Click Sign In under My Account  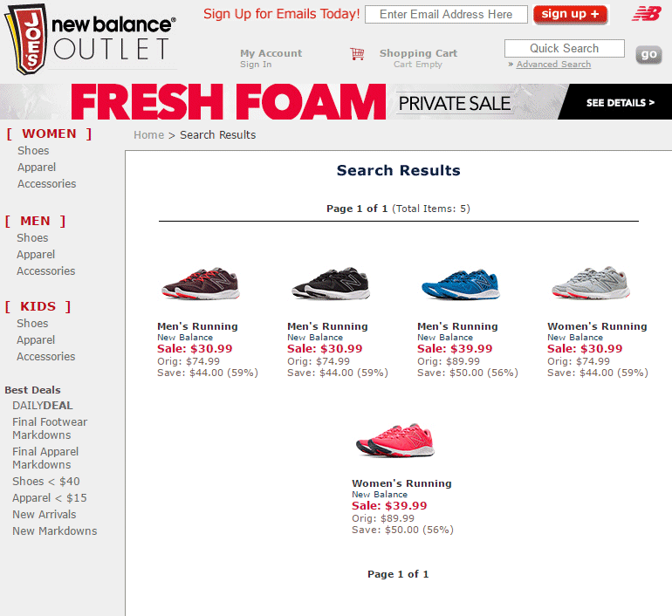[256, 65]
